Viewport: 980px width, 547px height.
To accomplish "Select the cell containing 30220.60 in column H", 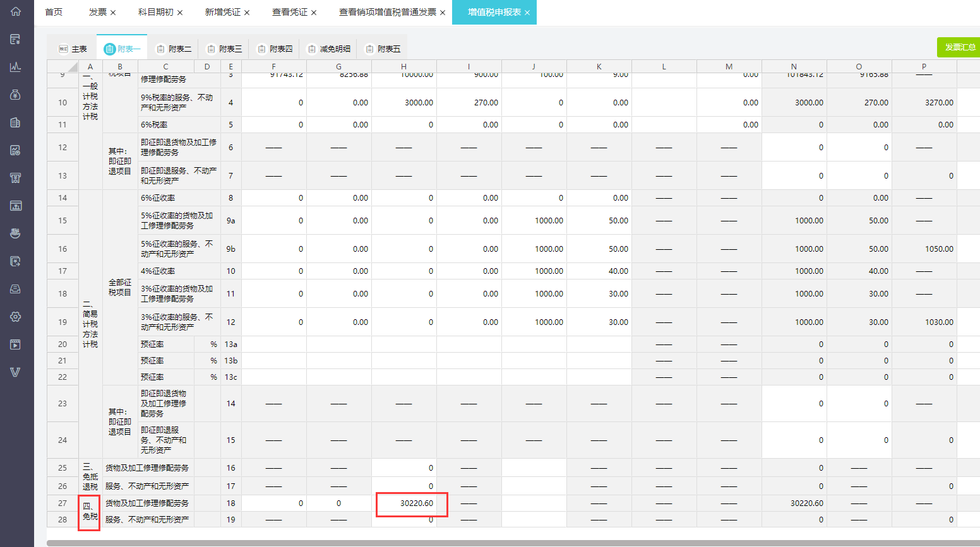I will [x=412, y=503].
